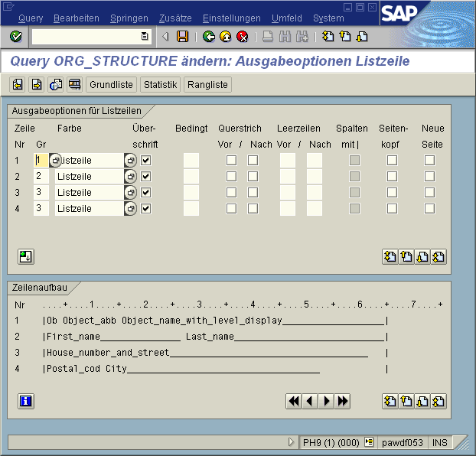Open Farbe value list for line 1

coord(131,160)
